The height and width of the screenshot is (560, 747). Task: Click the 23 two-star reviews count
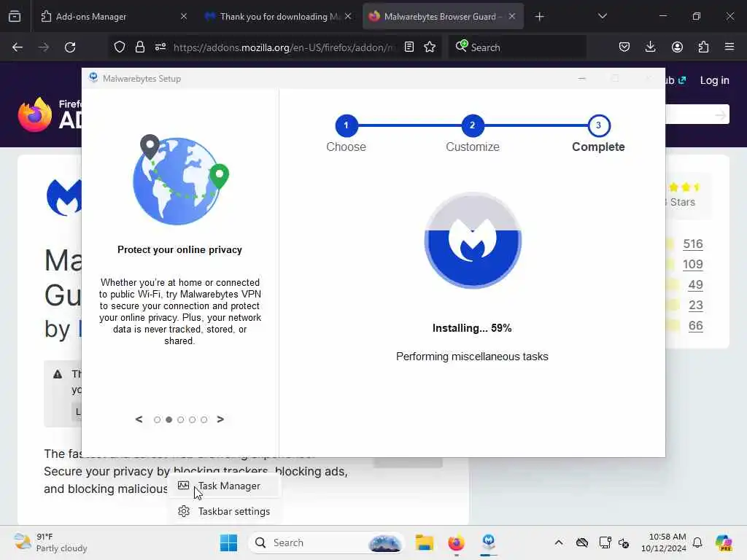[x=695, y=306]
